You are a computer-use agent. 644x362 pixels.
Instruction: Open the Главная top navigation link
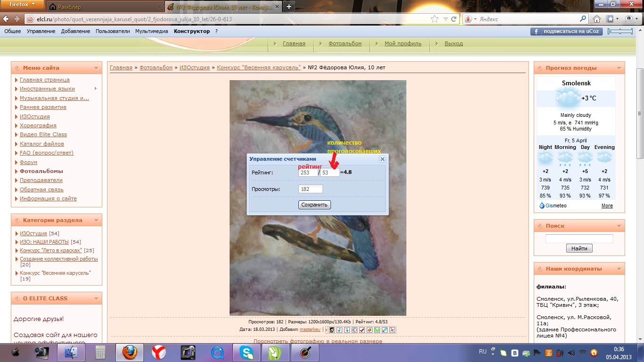294,43
